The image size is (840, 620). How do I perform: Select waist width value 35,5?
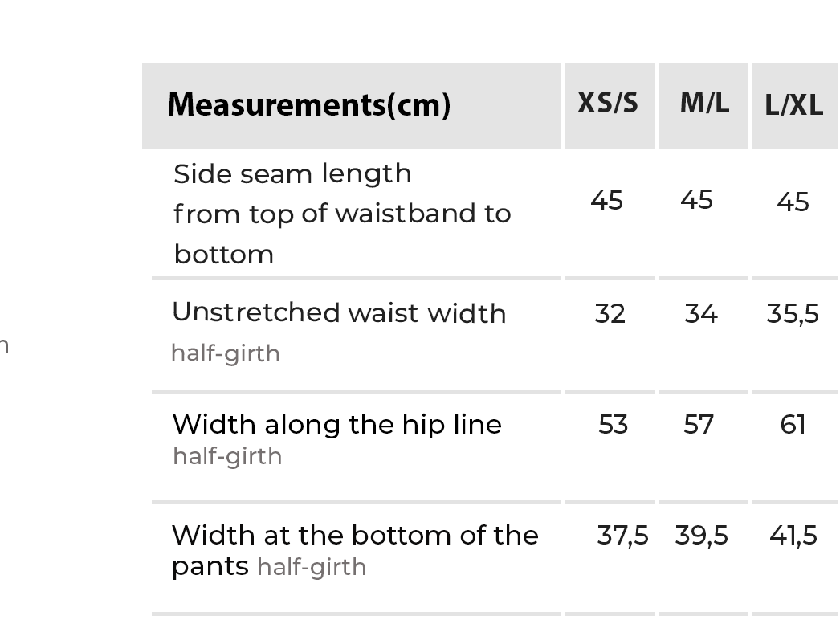793,313
